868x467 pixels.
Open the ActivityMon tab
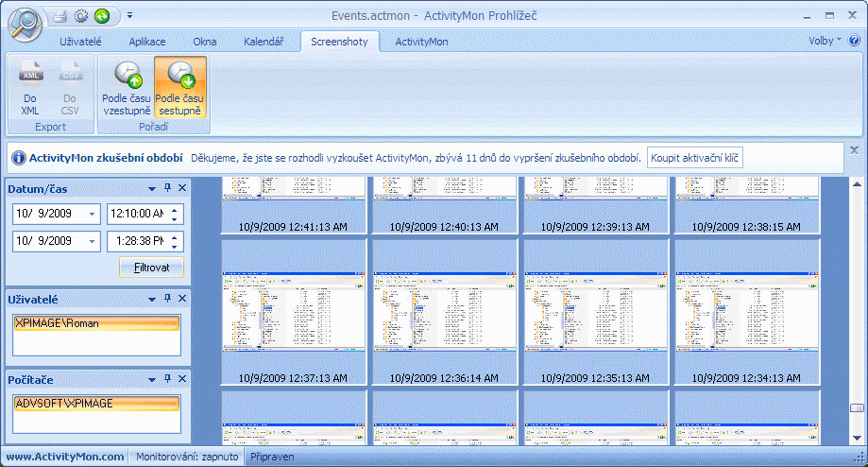tap(422, 42)
